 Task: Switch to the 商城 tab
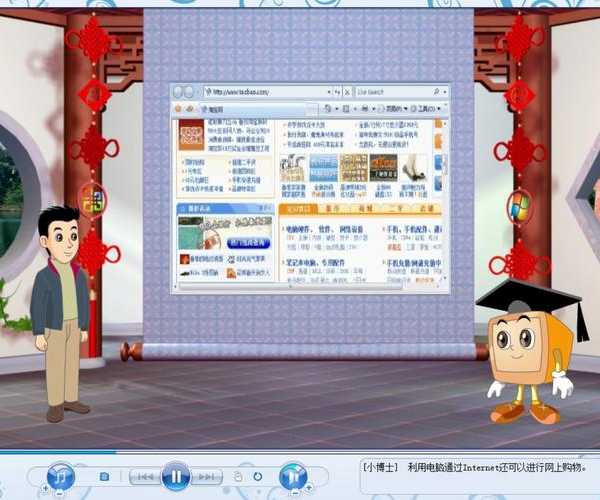pos(365,209)
